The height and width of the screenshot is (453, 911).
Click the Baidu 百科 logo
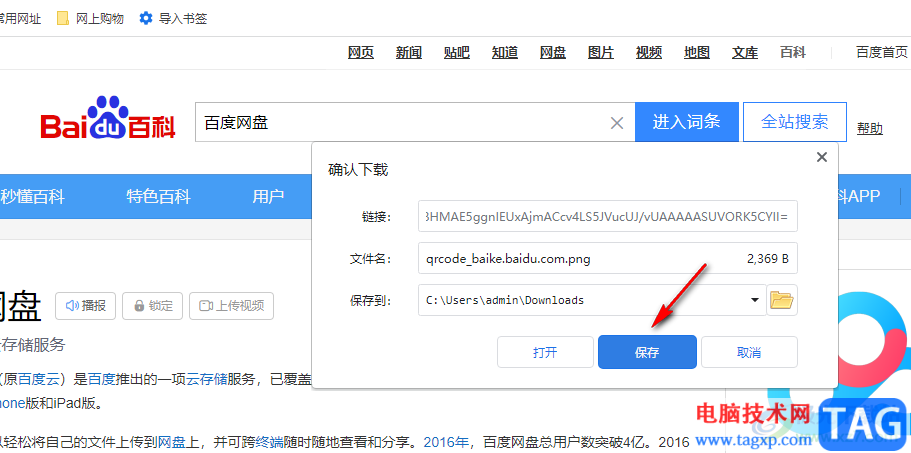point(108,120)
